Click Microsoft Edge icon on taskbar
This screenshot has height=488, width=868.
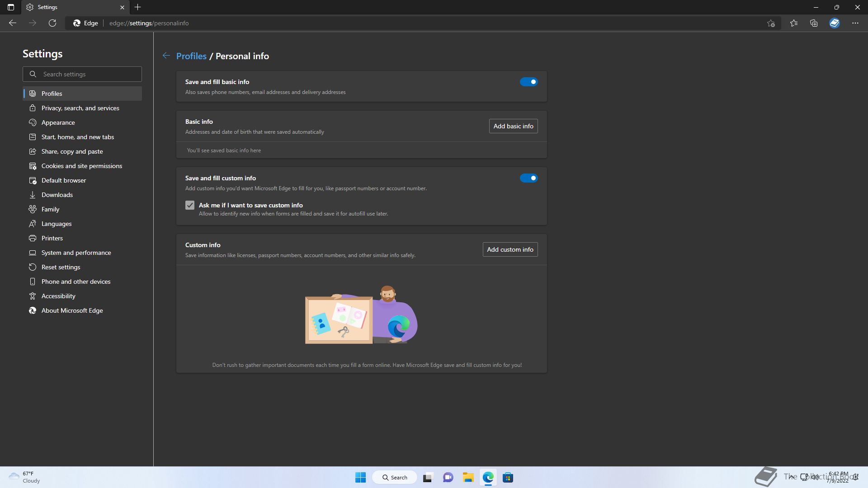488,477
